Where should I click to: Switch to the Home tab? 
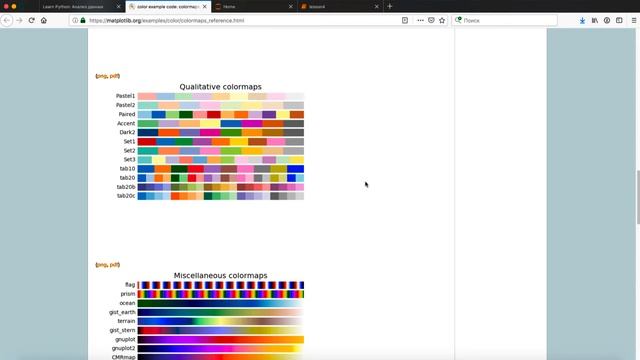tap(254, 7)
